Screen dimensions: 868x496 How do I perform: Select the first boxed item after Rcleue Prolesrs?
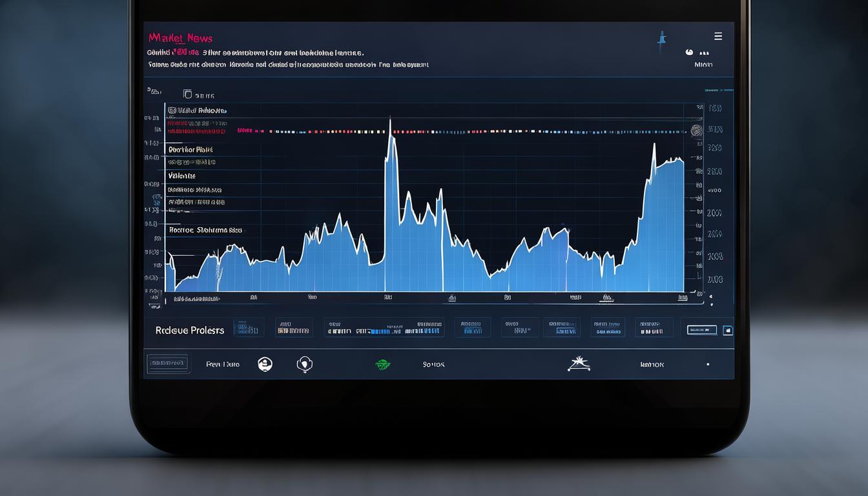249,327
